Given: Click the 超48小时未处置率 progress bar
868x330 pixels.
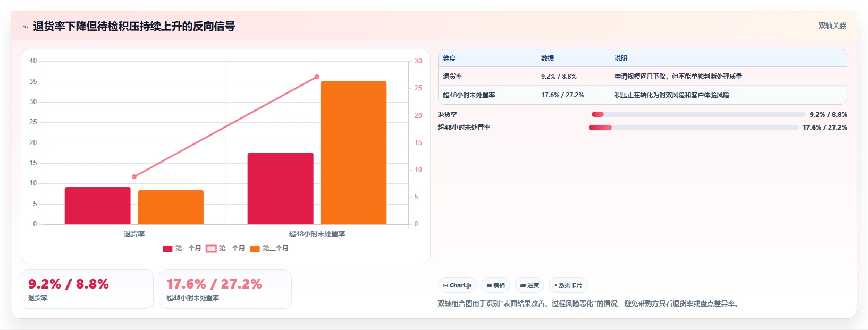Looking at the screenshot, I should pyautogui.click(x=694, y=128).
